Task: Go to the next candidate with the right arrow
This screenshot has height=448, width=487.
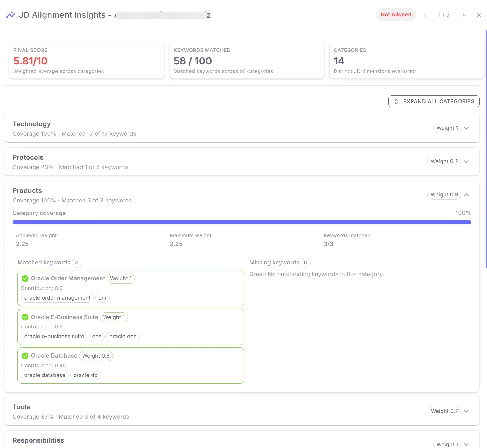Action: (x=463, y=15)
